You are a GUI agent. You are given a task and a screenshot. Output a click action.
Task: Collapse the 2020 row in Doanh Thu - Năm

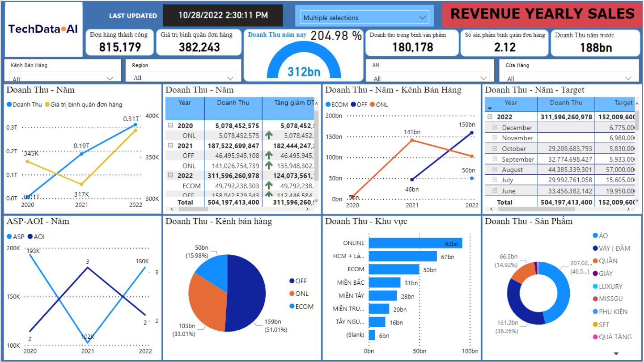pos(170,126)
